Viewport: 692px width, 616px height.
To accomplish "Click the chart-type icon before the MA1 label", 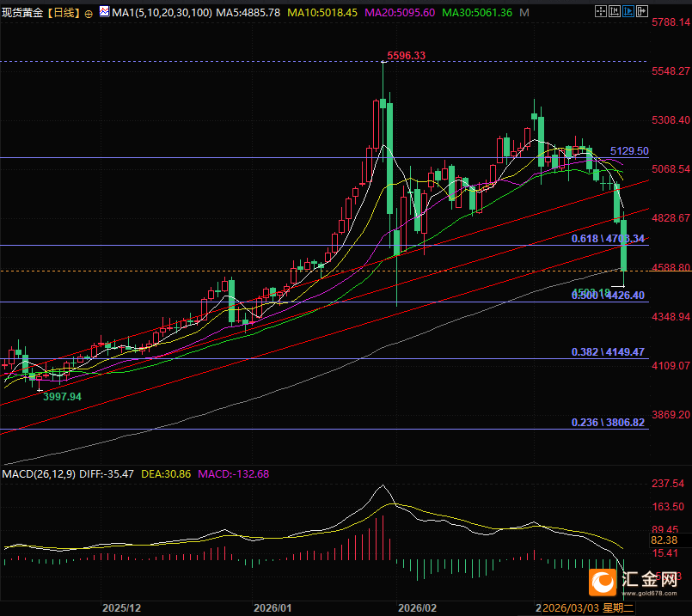I will coord(104,13).
